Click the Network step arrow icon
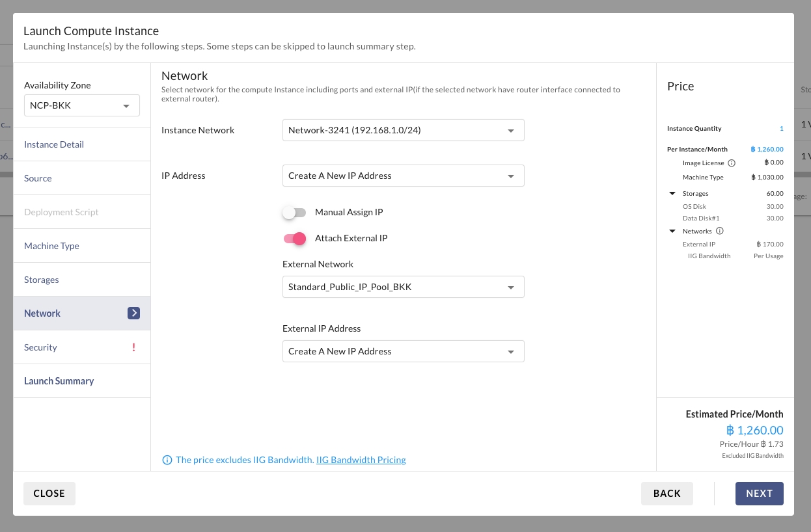The image size is (811, 532). pyautogui.click(x=133, y=313)
